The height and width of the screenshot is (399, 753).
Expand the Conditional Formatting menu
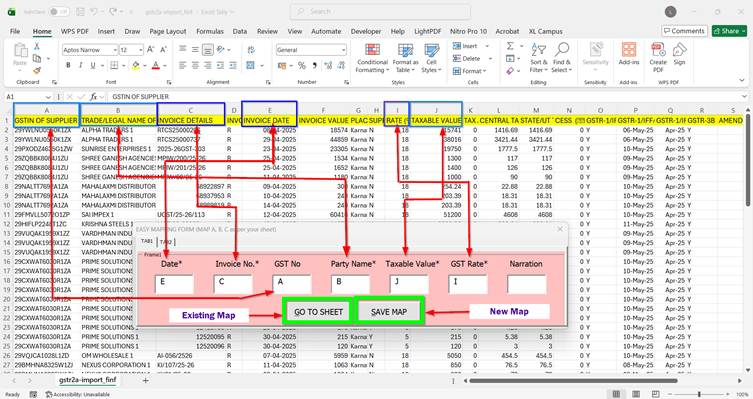coord(372,58)
